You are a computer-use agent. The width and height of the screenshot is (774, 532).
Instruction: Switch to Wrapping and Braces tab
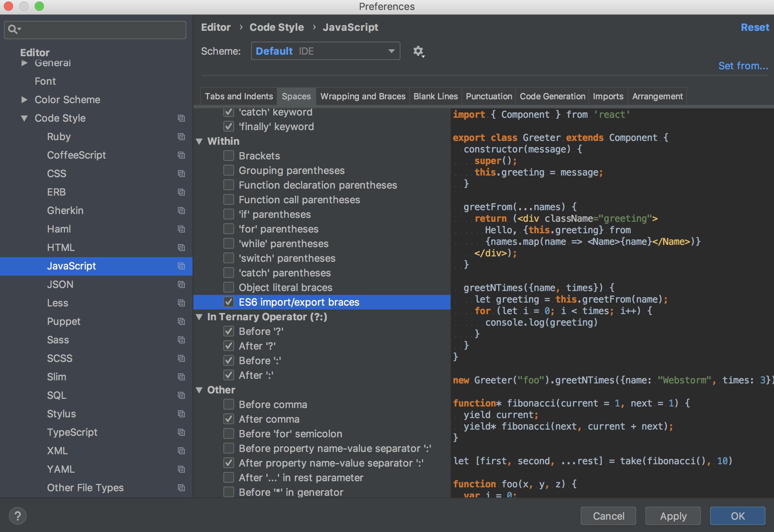click(363, 96)
